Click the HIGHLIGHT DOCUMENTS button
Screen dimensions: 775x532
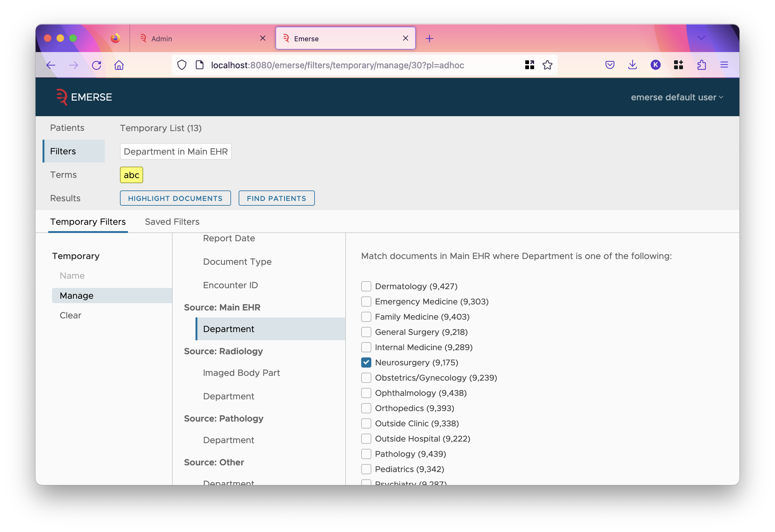click(175, 198)
